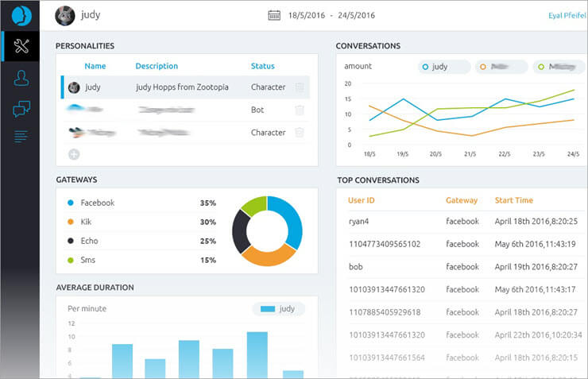
Task: Toggle the orange series legend chip
Action: pyautogui.click(x=501, y=67)
